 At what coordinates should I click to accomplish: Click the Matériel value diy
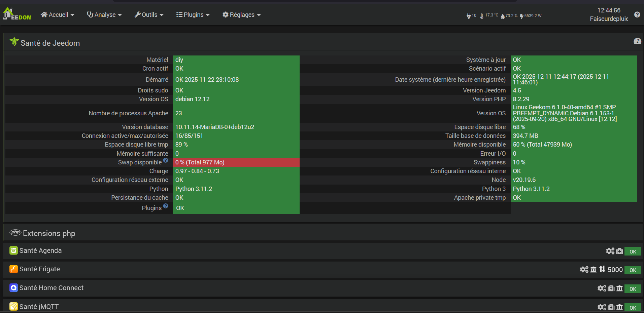(179, 60)
